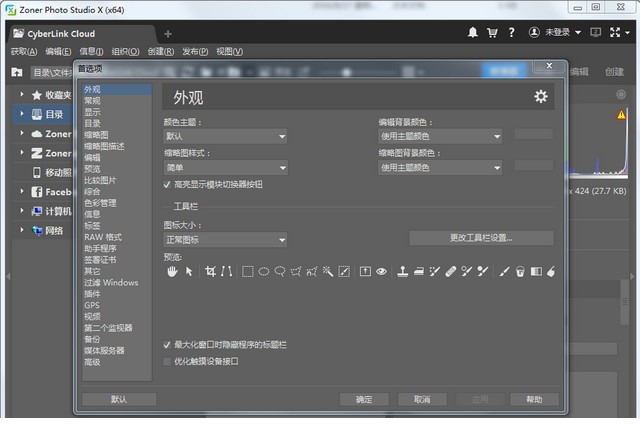
Task: Select 移动照 item in navigator
Action: (x=52, y=172)
